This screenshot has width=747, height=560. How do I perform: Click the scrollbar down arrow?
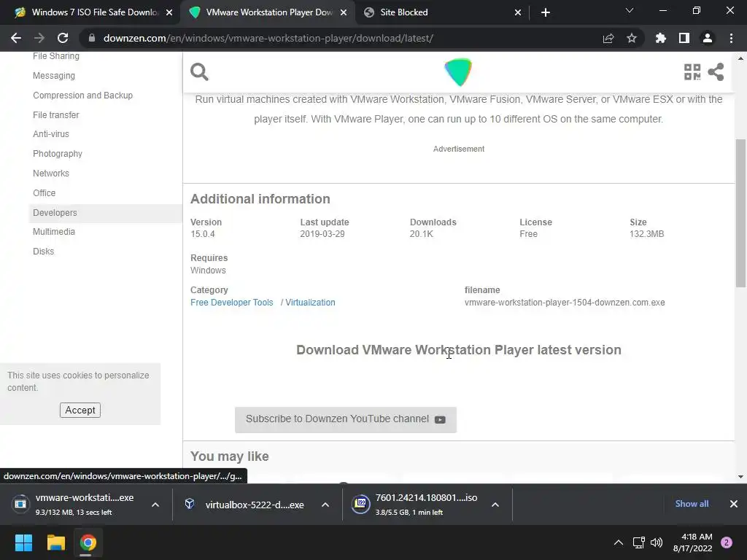pos(740,477)
